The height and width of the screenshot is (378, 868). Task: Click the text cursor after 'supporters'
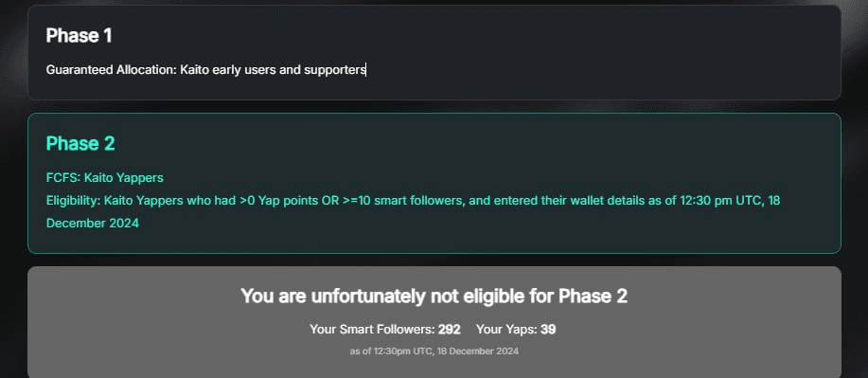tap(366, 70)
